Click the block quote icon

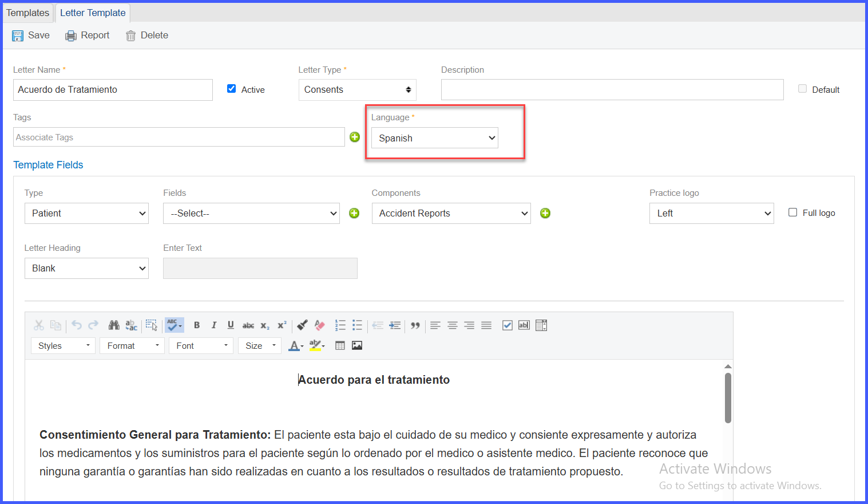tap(415, 325)
